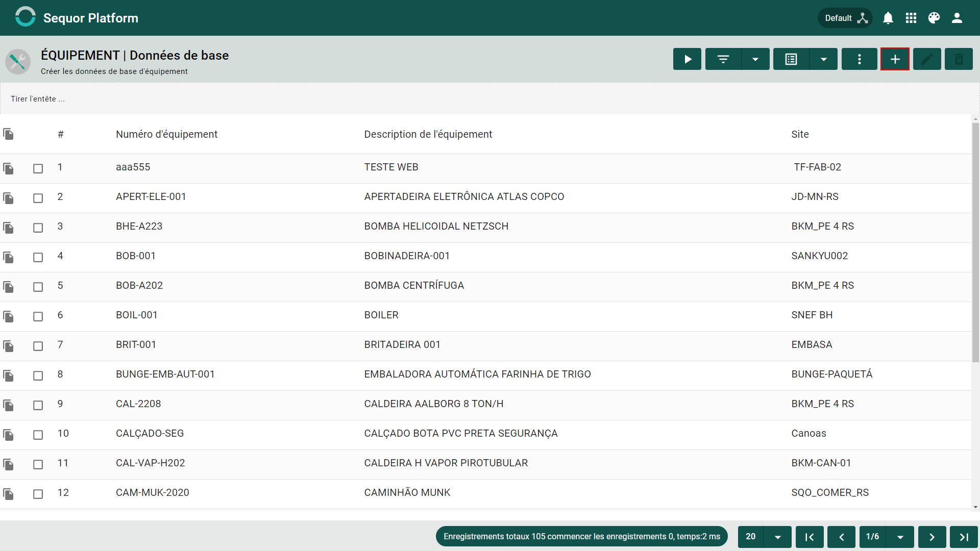
Task: Click the delete trash button
Action: click(x=959, y=59)
